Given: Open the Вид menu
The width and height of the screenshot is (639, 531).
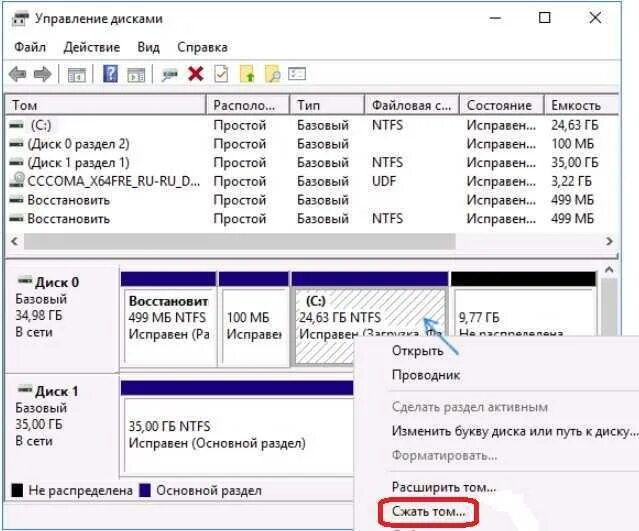Looking at the screenshot, I should tap(148, 47).
